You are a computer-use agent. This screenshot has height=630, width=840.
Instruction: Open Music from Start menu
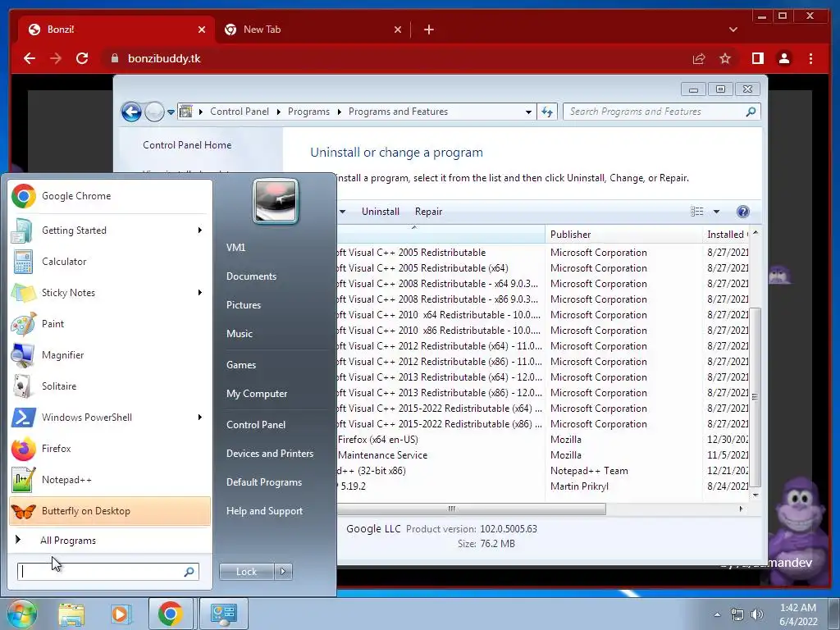point(240,334)
